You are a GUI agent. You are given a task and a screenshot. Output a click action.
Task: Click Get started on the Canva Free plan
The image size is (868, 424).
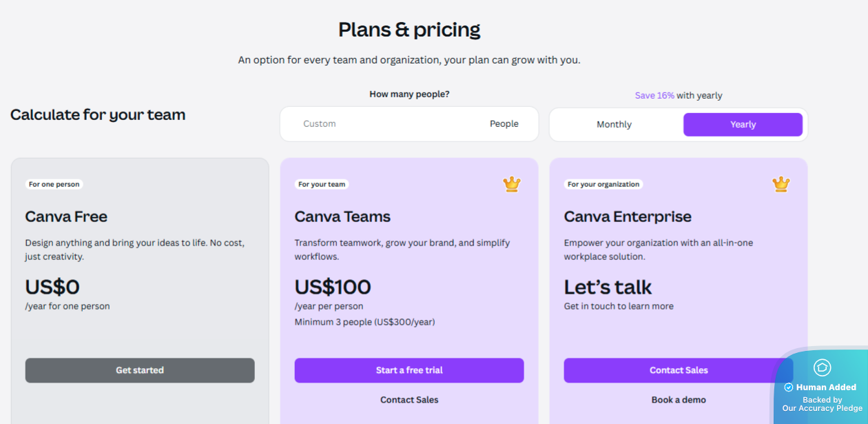(140, 370)
